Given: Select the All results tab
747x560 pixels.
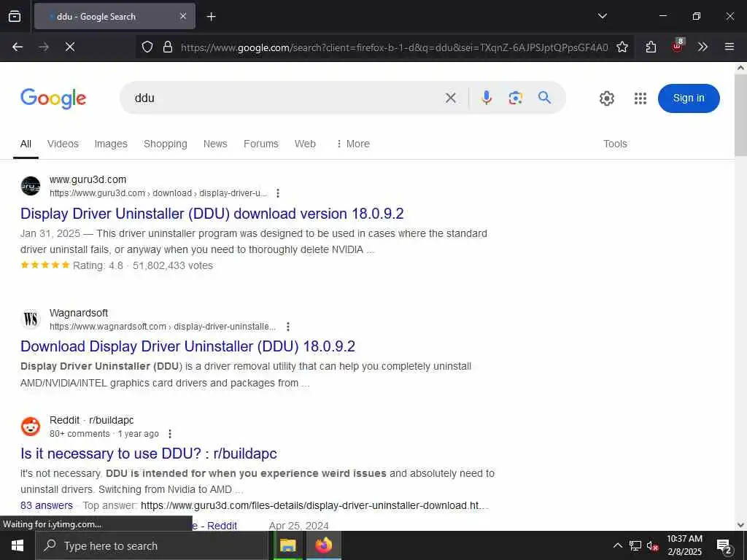Looking at the screenshot, I should coord(26,144).
